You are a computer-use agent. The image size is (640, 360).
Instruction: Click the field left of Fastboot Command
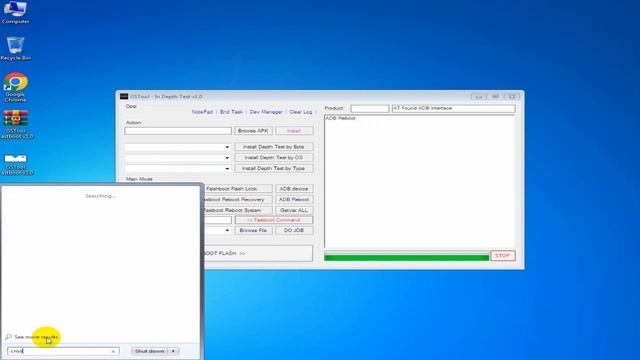click(x=218, y=220)
